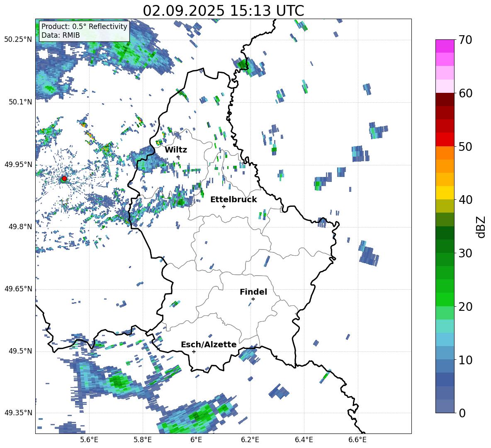Click the 49.35°N latitude label
Viewport: 491px width, 448px height.
point(18,413)
